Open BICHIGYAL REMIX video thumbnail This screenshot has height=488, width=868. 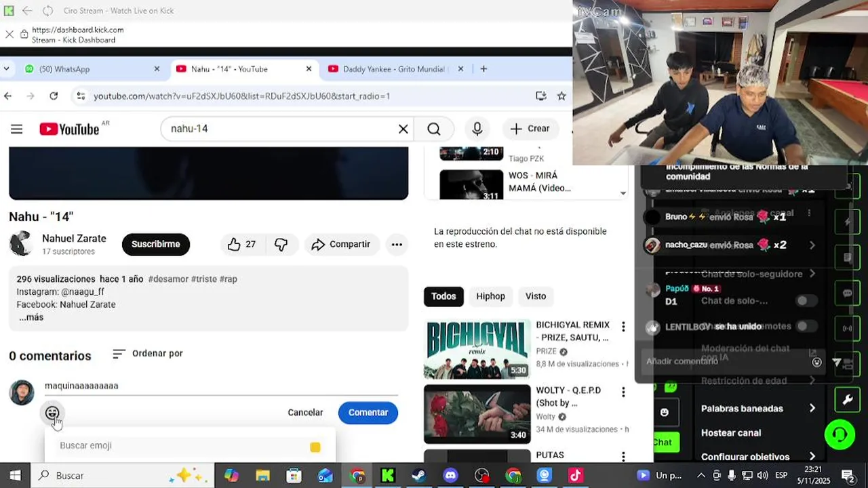477,349
